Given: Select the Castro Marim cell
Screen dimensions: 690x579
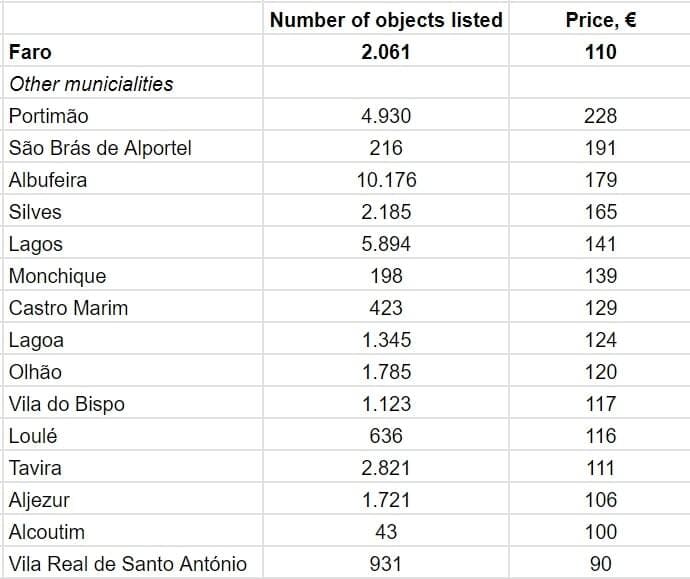Looking at the screenshot, I should (68, 308).
